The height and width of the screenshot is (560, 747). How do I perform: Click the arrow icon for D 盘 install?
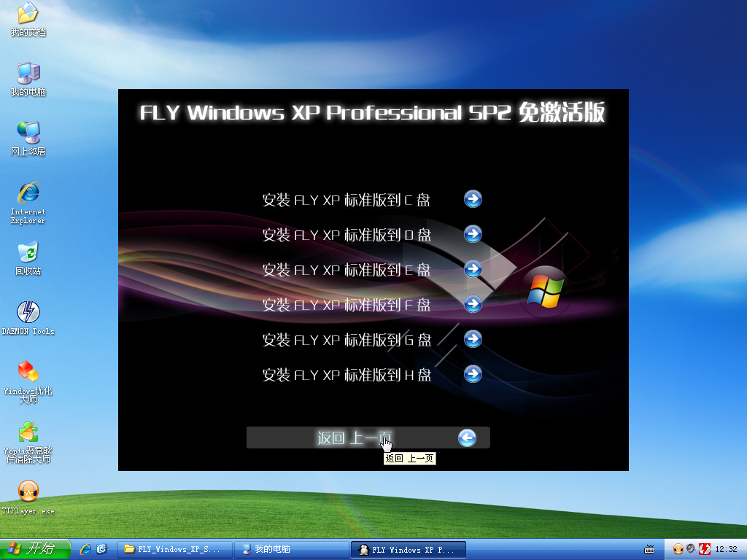(473, 234)
